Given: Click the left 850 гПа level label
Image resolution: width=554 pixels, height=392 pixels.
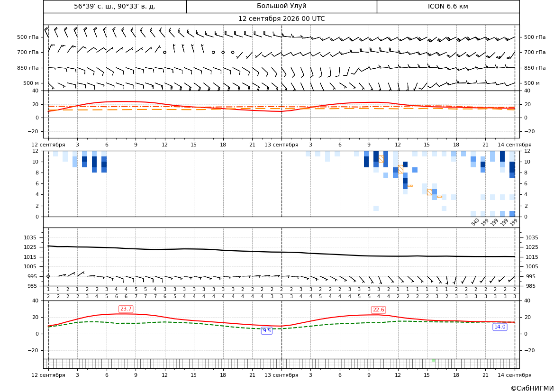Looking at the screenshot, I should click(x=28, y=68).
